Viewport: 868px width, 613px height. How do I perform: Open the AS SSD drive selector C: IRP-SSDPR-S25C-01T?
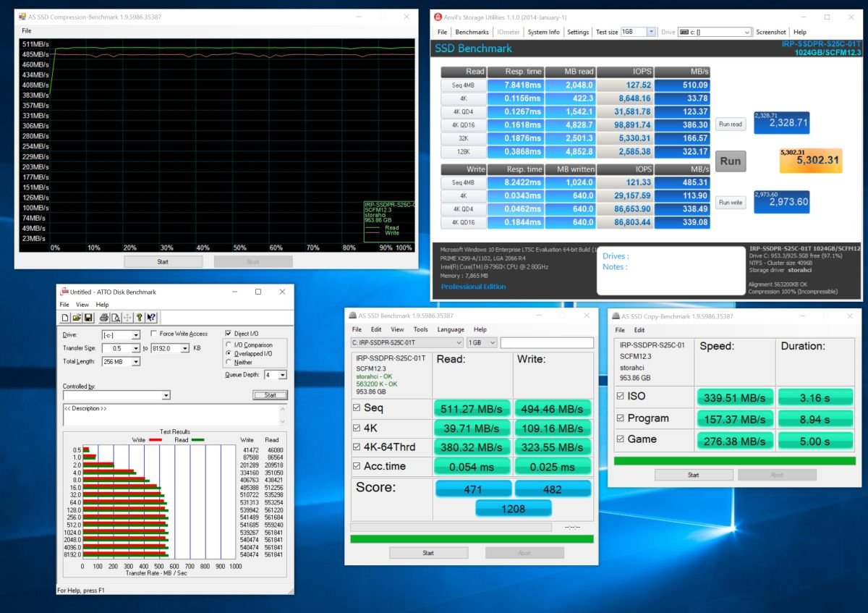pyautogui.click(x=407, y=342)
